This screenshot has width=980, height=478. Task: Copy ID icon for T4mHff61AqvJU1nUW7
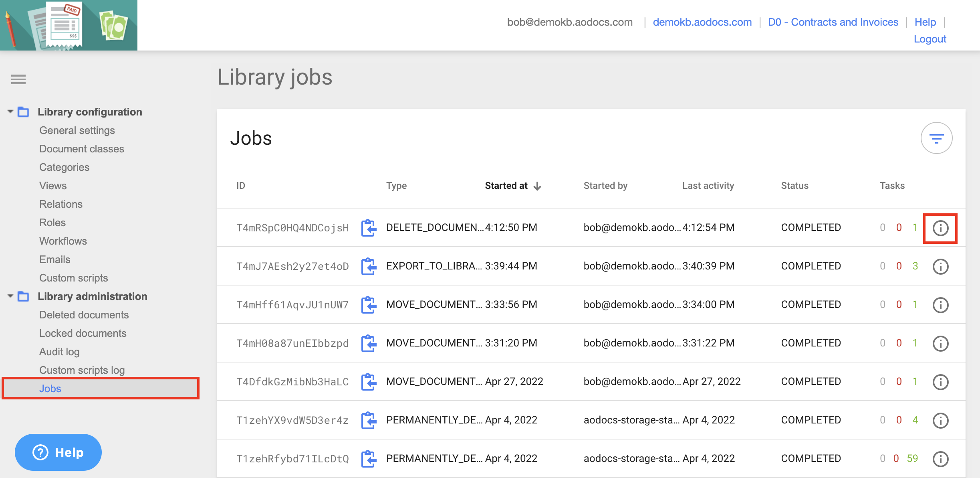[369, 305]
